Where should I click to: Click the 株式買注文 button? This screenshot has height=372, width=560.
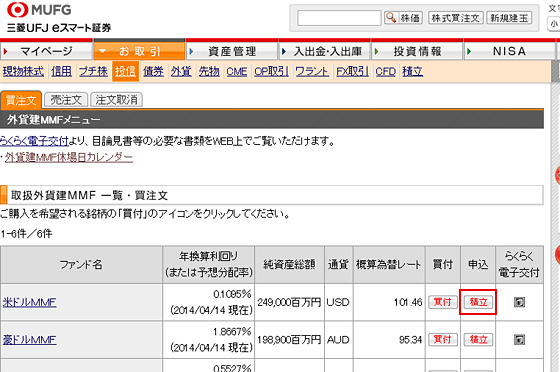[456, 18]
